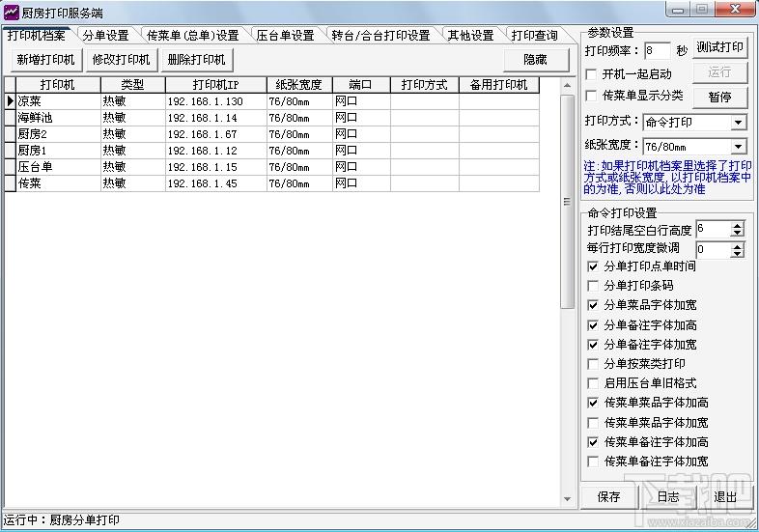
Task: Open 其他设置 tab
Action: [x=470, y=36]
